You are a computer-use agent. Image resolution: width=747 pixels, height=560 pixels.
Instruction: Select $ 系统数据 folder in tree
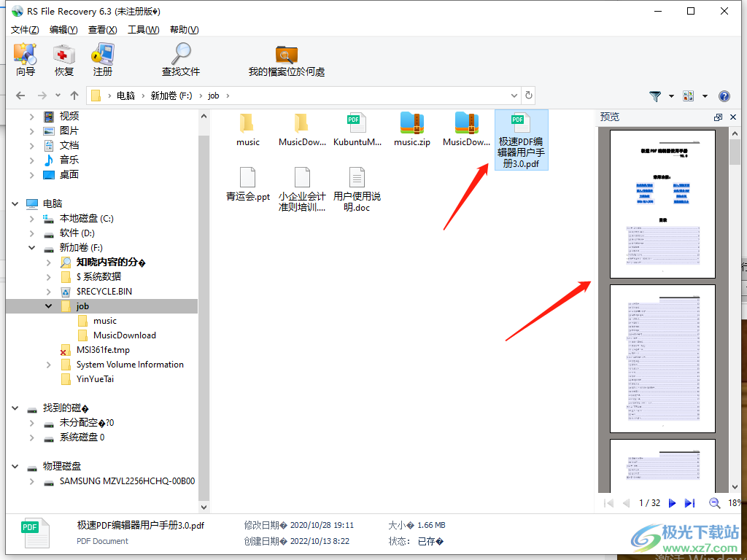[98, 276]
